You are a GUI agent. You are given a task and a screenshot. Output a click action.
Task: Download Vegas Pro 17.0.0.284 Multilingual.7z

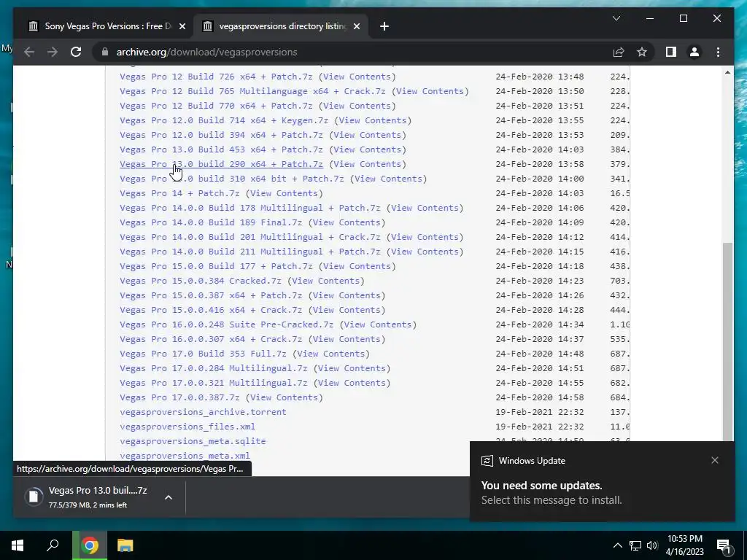tap(214, 368)
